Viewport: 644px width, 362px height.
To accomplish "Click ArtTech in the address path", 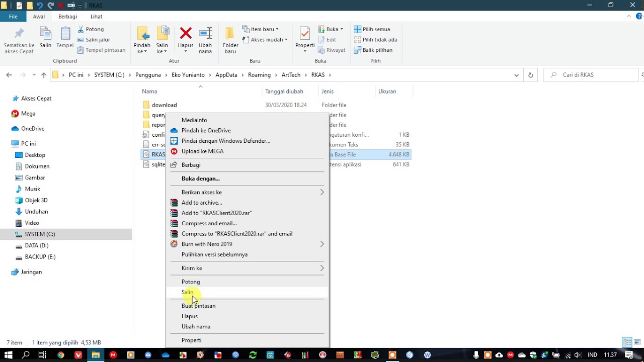I will click(291, 75).
